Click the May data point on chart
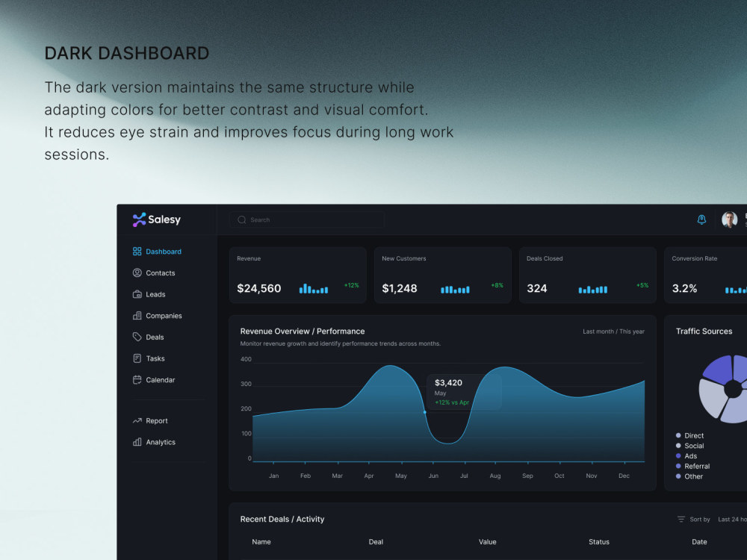The image size is (747, 560). coord(425,412)
